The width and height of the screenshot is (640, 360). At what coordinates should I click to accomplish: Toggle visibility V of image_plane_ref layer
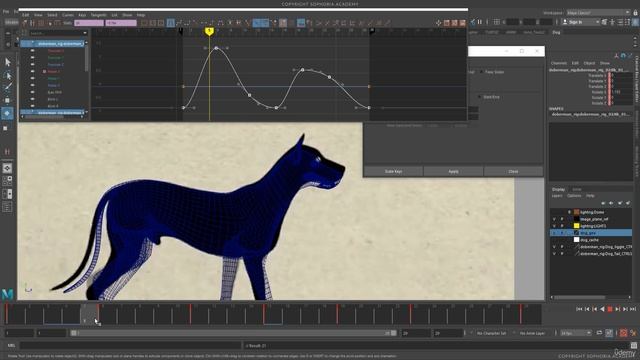[554, 219]
